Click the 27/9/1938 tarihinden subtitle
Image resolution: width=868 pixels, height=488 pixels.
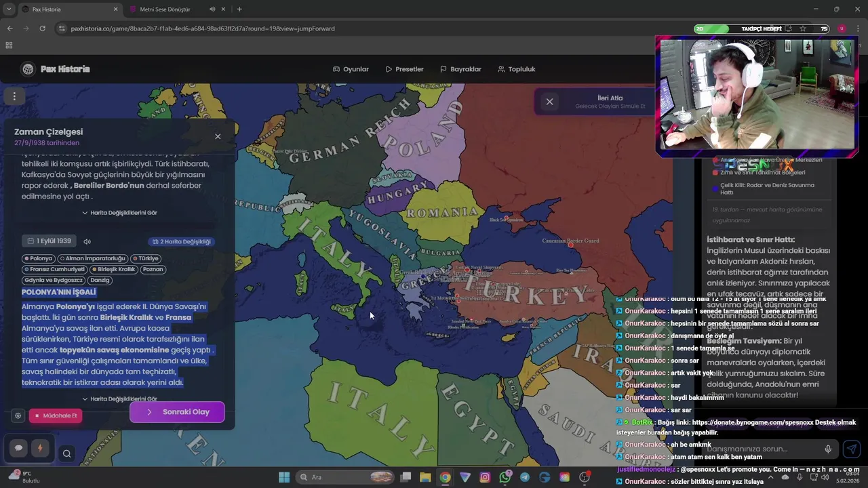(x=47, y=143)
